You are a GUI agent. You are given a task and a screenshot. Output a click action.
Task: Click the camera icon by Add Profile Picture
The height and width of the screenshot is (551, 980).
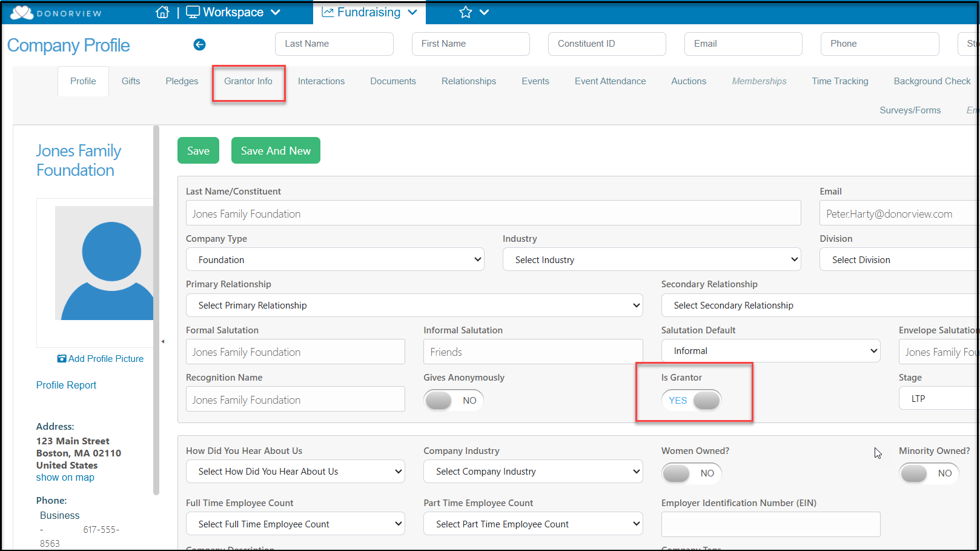coord(62,359)
